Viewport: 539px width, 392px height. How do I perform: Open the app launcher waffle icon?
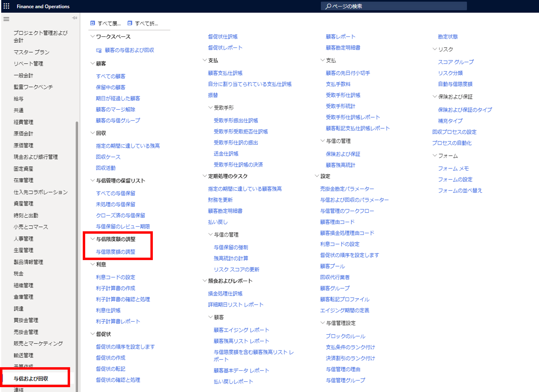(6, 6)
